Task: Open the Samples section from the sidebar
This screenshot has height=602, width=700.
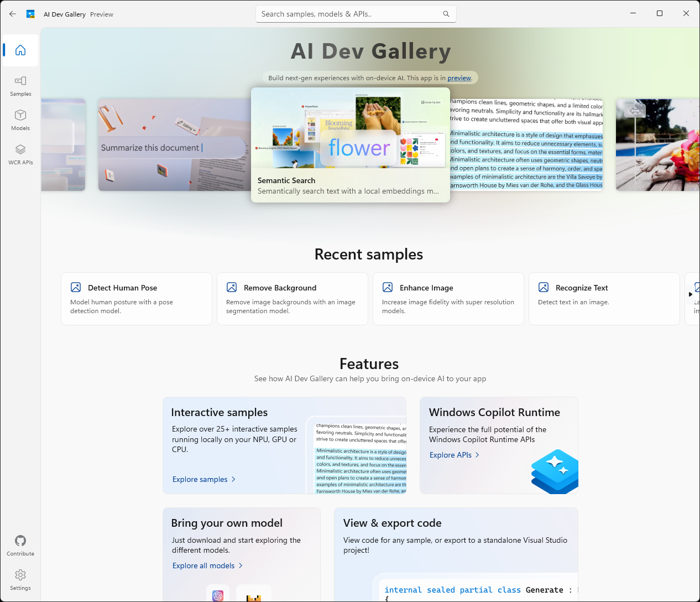Action: coord(20,86)
